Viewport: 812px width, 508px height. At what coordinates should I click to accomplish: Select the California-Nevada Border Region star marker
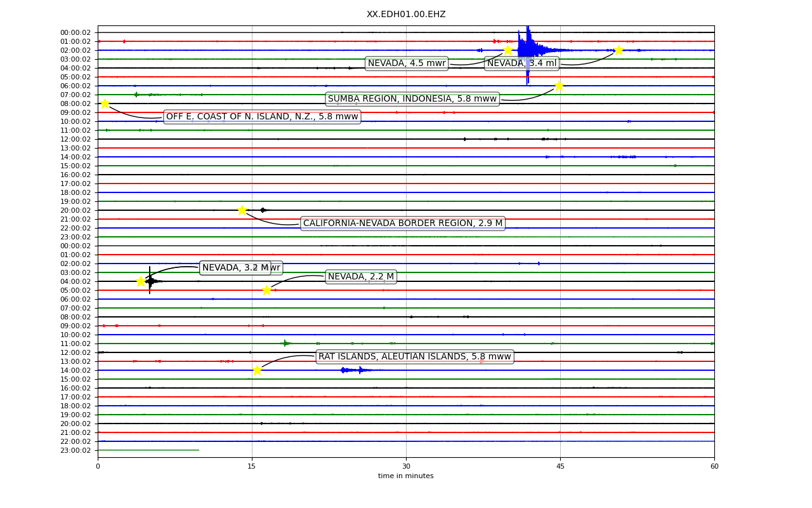[x=242, y=210]
